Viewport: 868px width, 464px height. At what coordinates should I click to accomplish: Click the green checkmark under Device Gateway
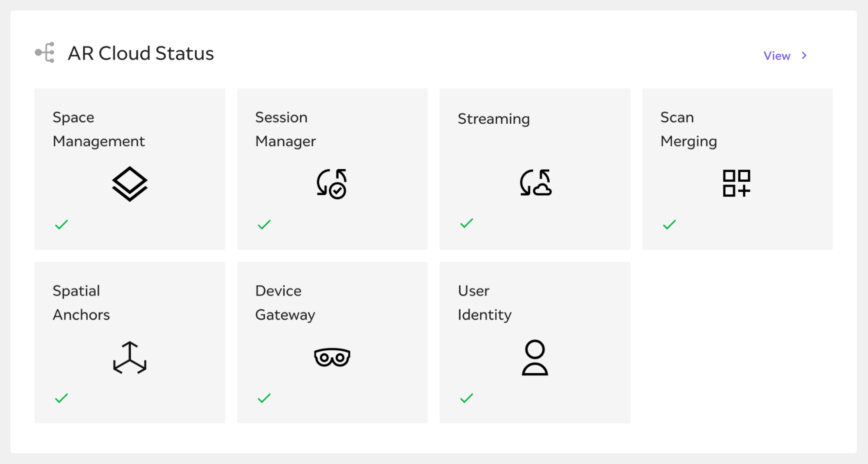coord(264,398)
